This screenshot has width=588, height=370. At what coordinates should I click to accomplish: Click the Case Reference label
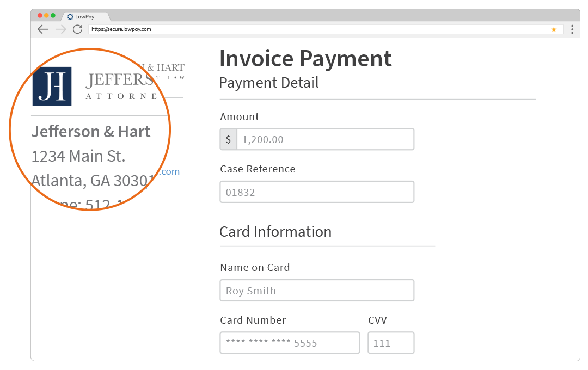coord(258,169)
